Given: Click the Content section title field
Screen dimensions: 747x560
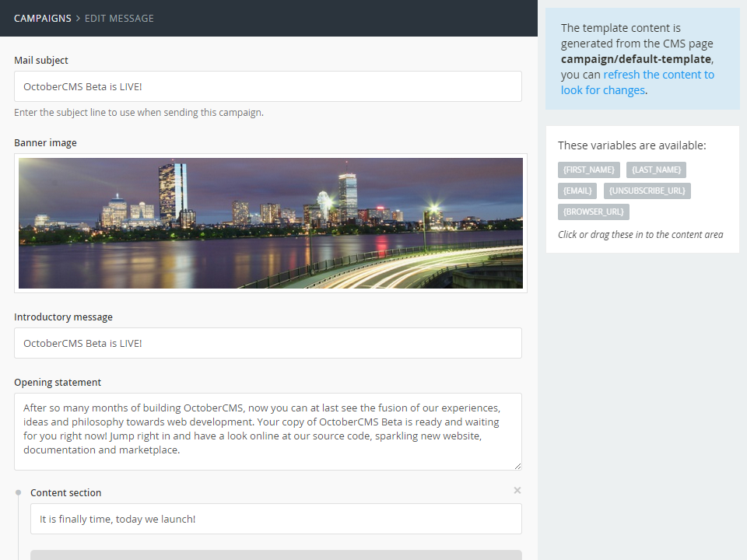Looking at the screenshot, I should point(275,519).
